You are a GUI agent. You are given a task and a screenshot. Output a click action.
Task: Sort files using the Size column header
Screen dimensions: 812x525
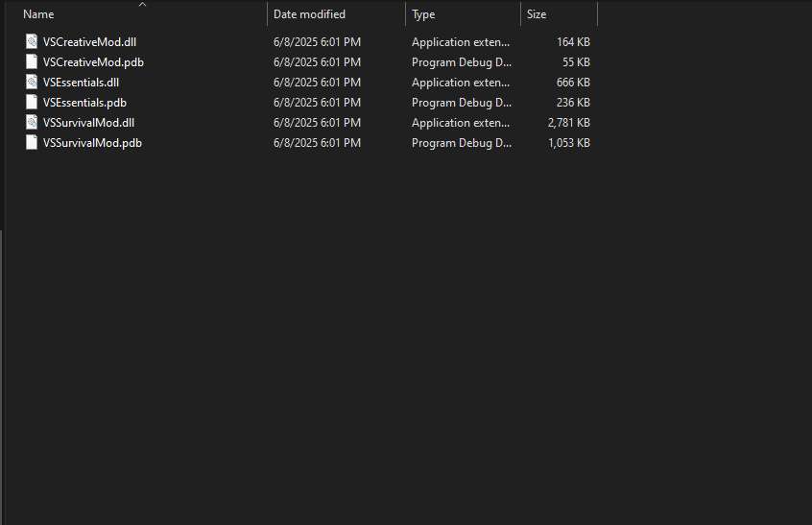[x=536, y=14]
